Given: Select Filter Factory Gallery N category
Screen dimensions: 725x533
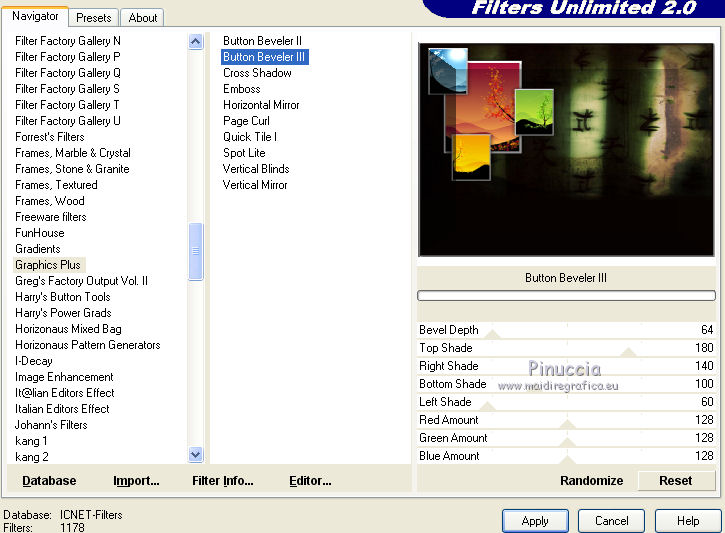Looking at the screenshot, I should tap(68, 41).
